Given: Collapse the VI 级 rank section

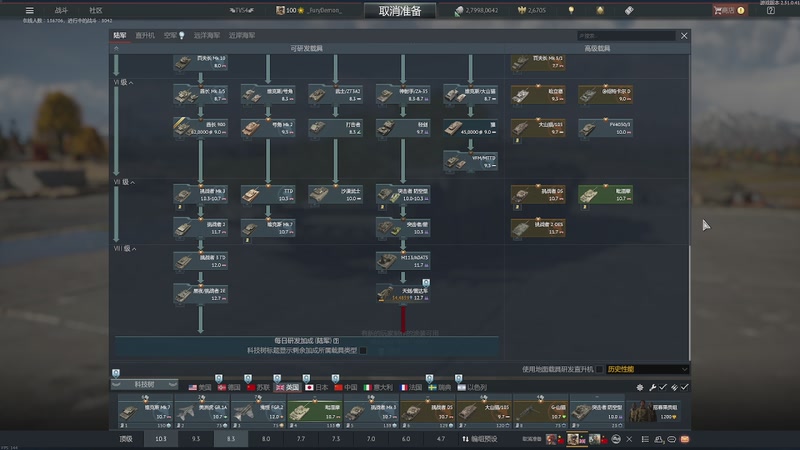Looking at the screenshot, I should [x=123, y=82].
